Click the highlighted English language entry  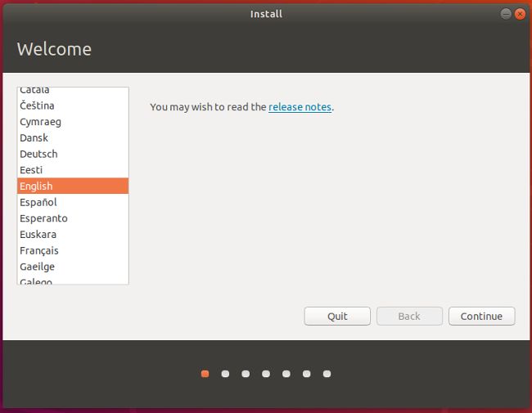coord(73,186)
